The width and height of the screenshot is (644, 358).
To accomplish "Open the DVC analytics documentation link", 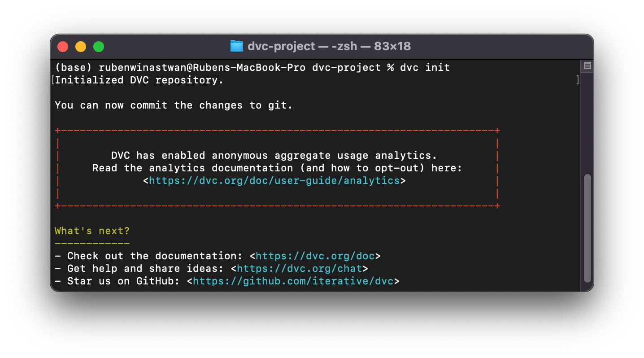I will (274, 181).
